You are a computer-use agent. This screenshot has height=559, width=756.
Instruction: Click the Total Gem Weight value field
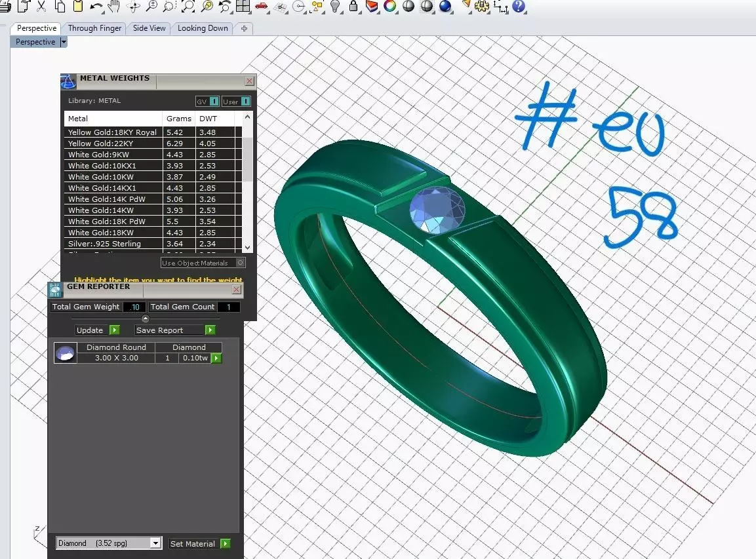pos(134,307)
